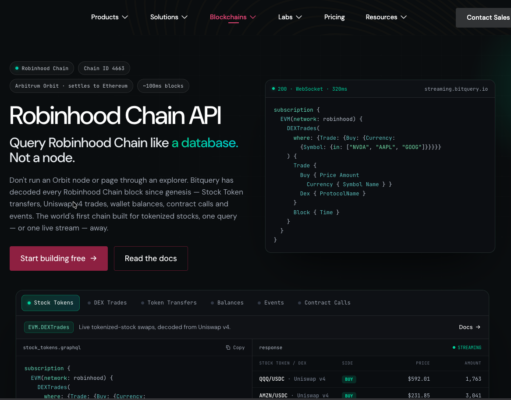Click the copy clipboard icon
Image resolution: width=511 pixels, height=400 pixels.
click(x=228, y=347)
